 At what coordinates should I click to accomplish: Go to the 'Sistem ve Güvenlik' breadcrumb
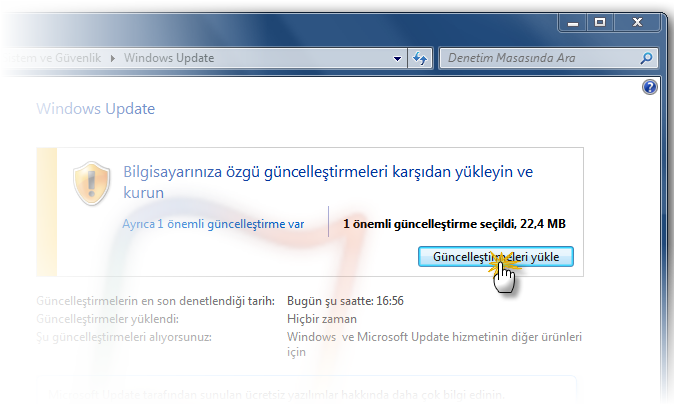coord(52,58)
